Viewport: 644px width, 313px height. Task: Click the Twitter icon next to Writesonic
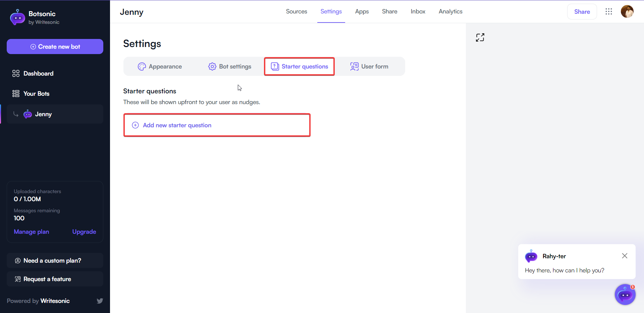coord(100,301)
